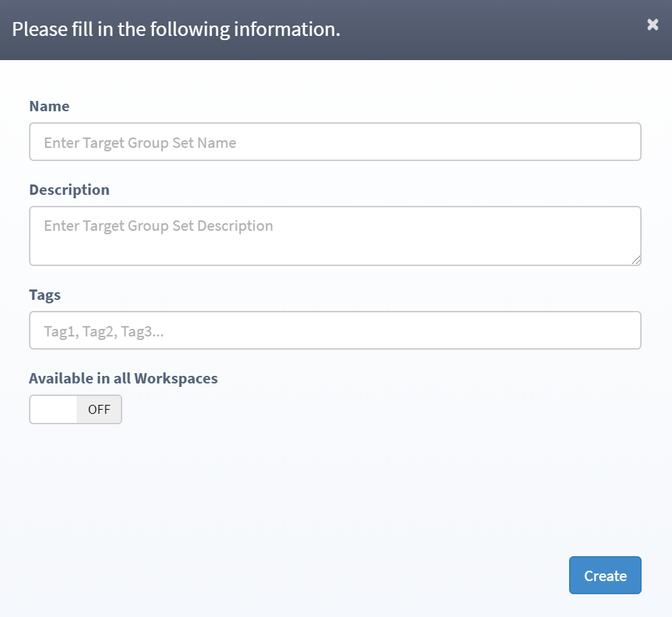Image resolution: width=672 pixels, height=617 pixels.
Task: Click the close X icon on the dialog
Action: pos(652,24)
